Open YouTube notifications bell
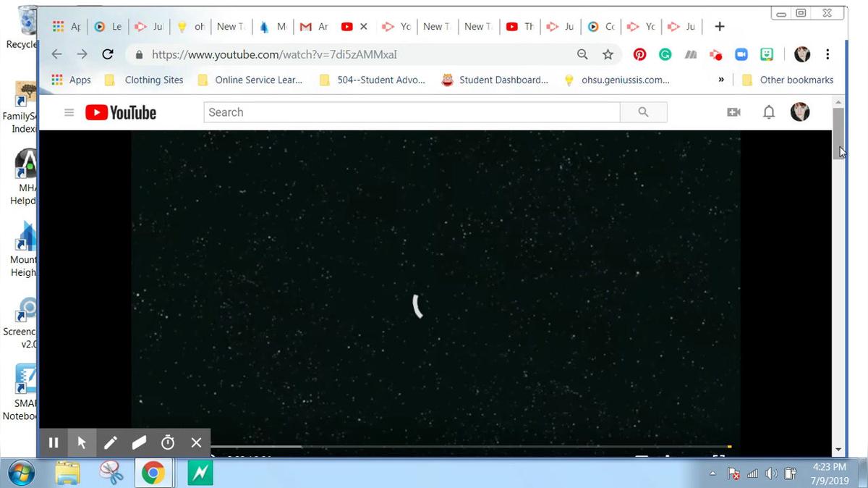 point(769,112)
